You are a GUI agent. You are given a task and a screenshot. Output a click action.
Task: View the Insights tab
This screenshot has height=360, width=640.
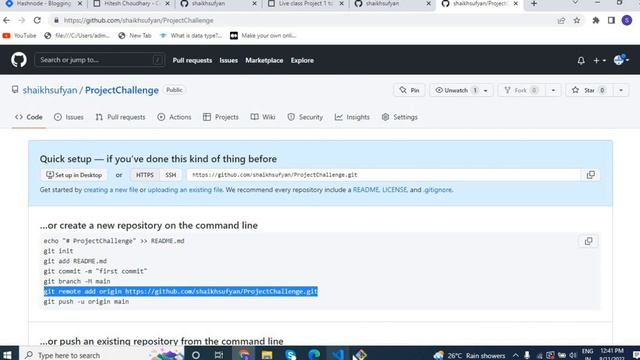pyautogui.click(x=352, y=117)
